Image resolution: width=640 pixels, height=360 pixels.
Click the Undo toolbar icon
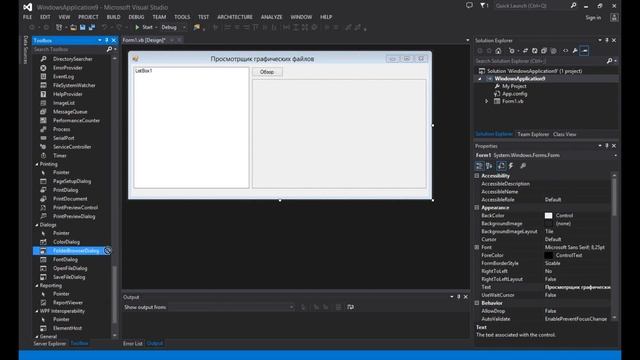pos(105,27)
